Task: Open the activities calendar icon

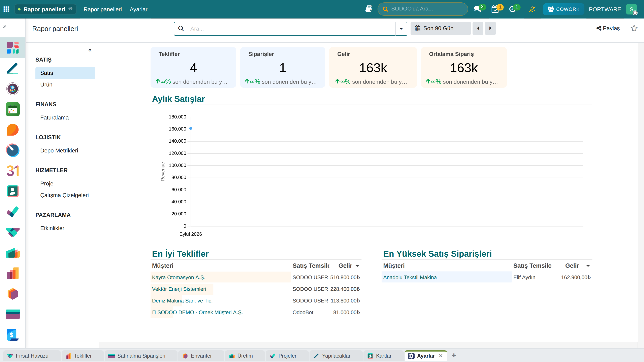Action: point(495,9)
